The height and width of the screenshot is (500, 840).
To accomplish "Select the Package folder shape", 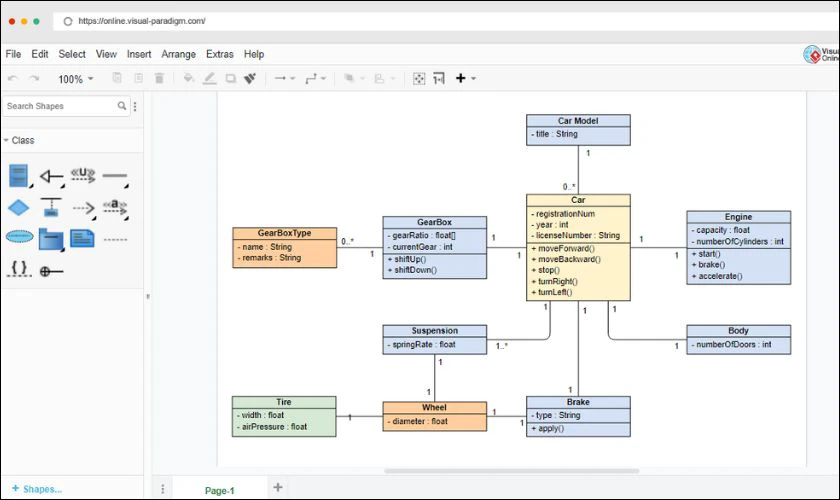I will tap(51, 240).
